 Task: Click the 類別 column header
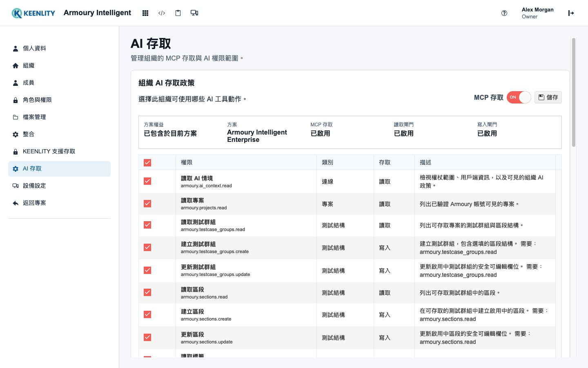pos(345,162)
